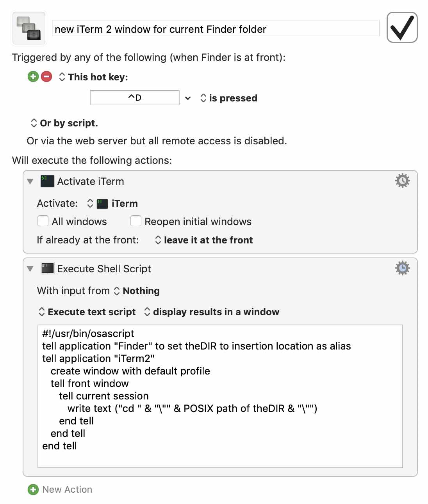The width and height of the screenshot is (428, 504).
Task: Open the hot key chevron dropdown
Action: (188, 98)
